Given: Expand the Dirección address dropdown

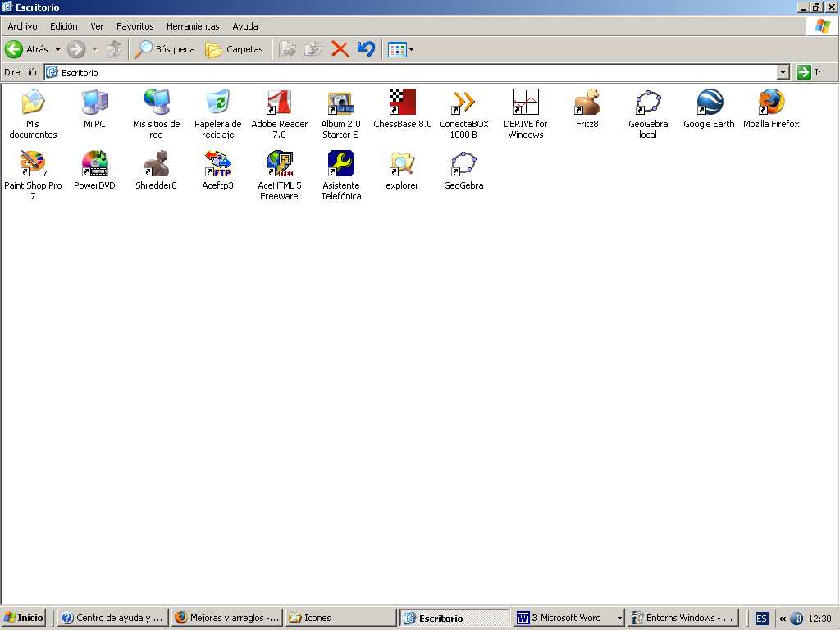Looking at the screenshot, I should (783, 72).
